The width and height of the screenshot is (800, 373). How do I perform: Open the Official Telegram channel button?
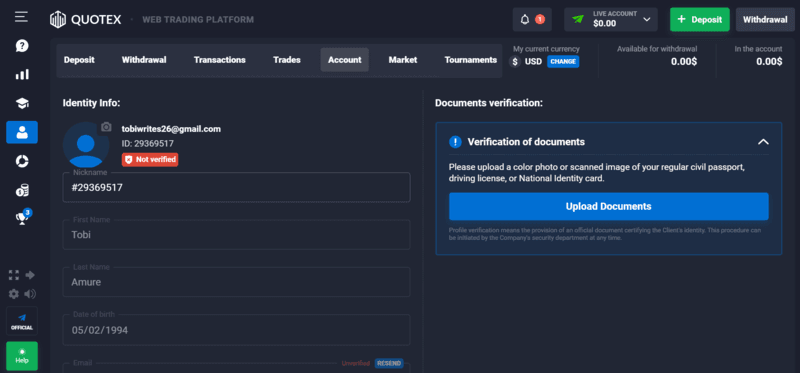pyautogui.click(x=22, y=321)
